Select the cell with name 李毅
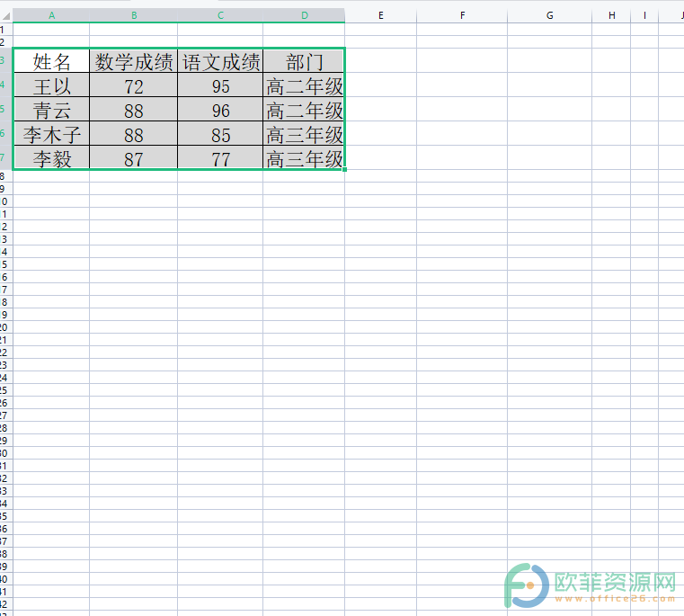This screenshot has height=616, width=684. coord(51,157)
